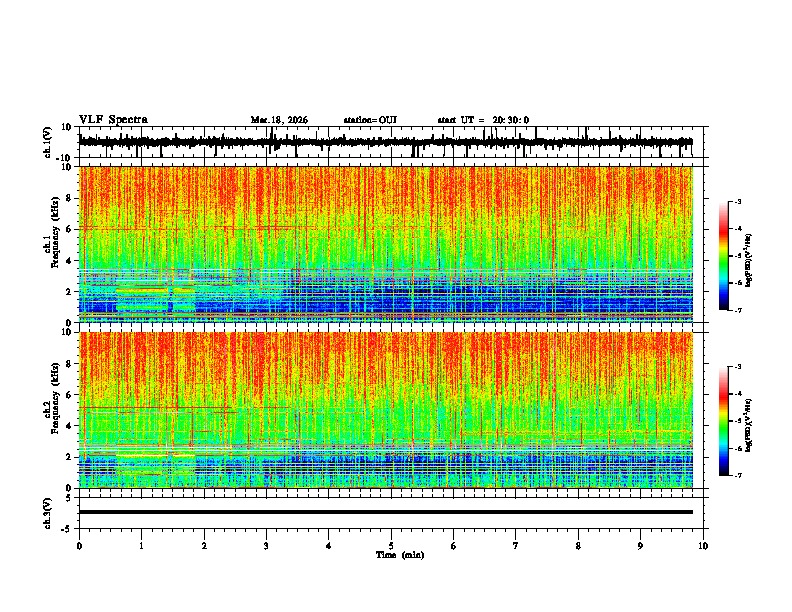This screenshot has width=792, height=612.
Task: Select the ch.1 "Frequency (kHz)" axis label
Action: point(56,232)
